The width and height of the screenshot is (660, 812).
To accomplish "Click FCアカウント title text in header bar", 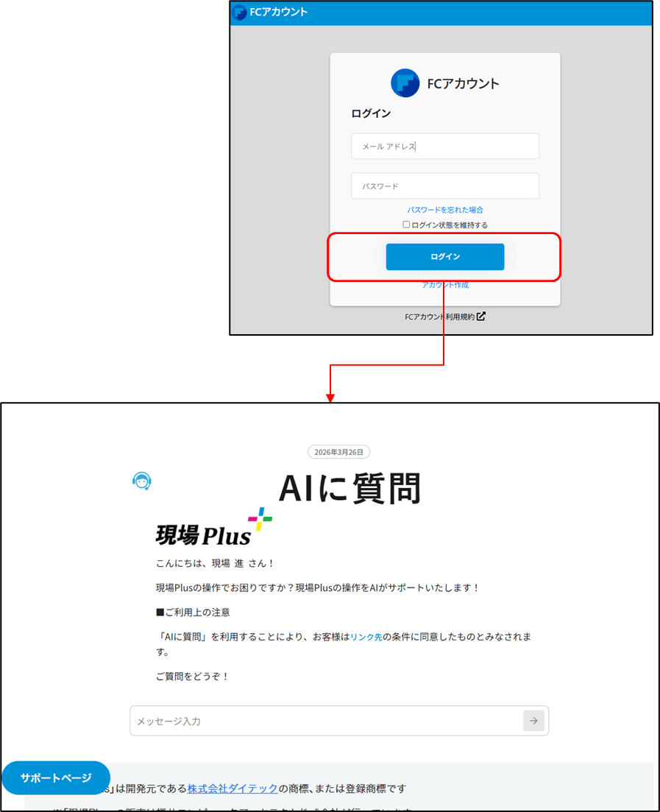I will click(x=278, y=12).
